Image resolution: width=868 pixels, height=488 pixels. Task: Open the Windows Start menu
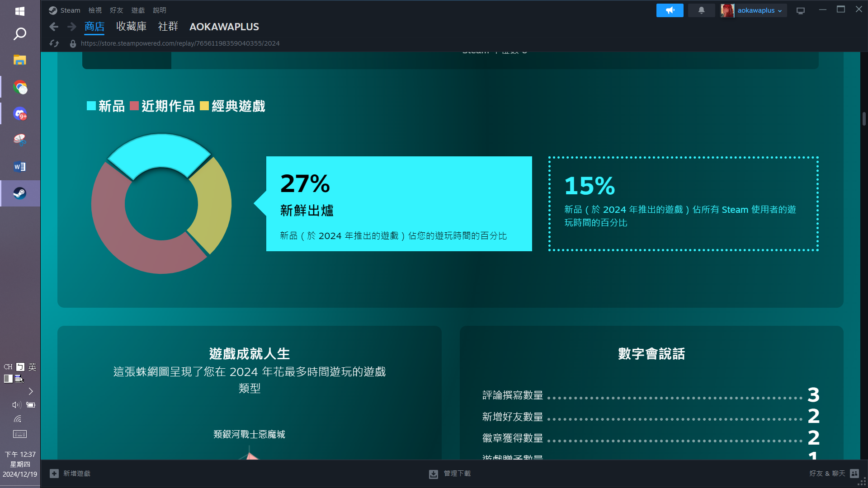click(20, 11)
